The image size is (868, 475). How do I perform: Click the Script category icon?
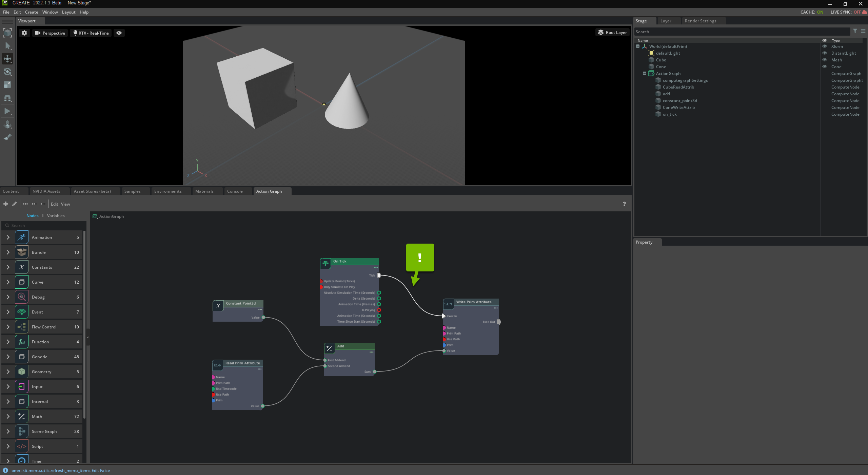pyautogui.click(x=22, y=446)
